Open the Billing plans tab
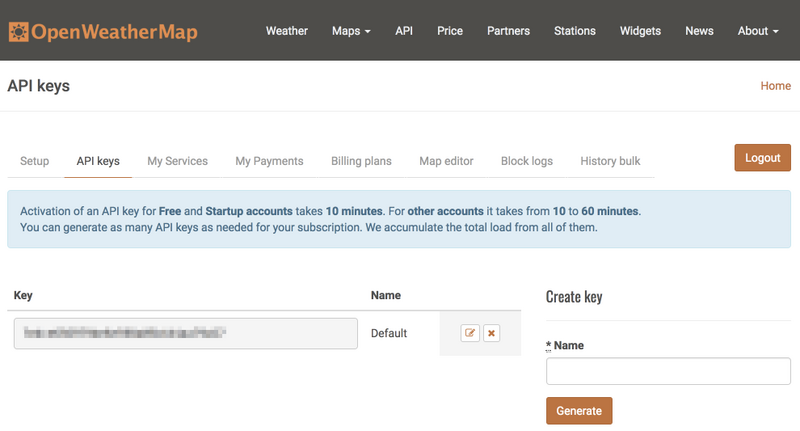 (x=361, y=161)
